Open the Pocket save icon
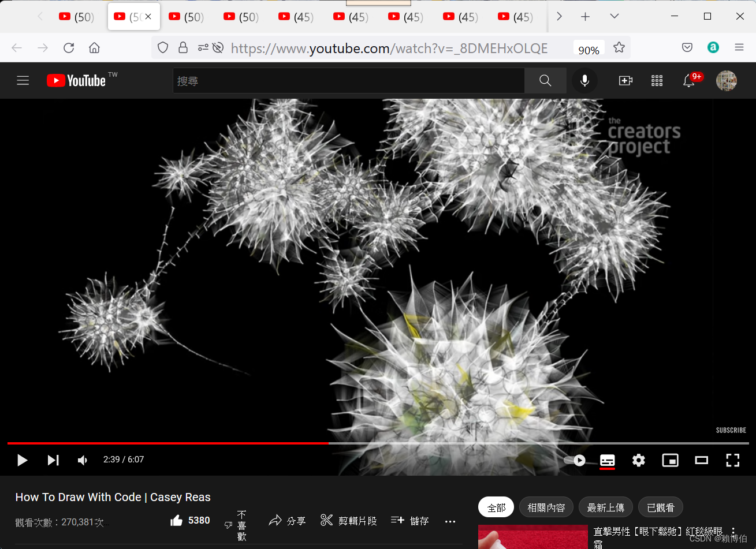The width and height of the screenshot is (756, 549). click(687, 48)
